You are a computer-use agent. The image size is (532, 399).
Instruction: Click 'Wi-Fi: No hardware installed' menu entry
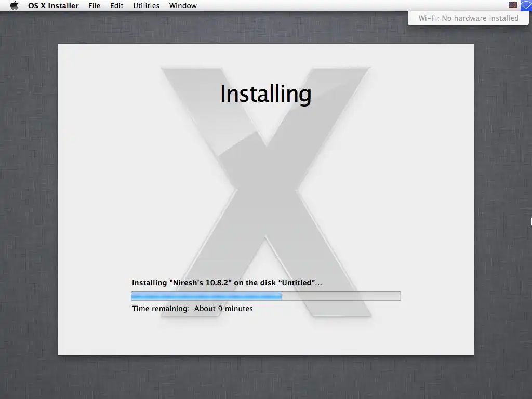tap(468, 18)
